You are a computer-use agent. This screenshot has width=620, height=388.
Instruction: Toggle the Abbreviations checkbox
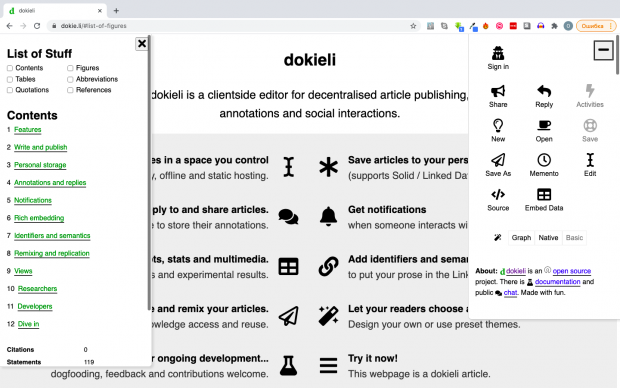70,79
